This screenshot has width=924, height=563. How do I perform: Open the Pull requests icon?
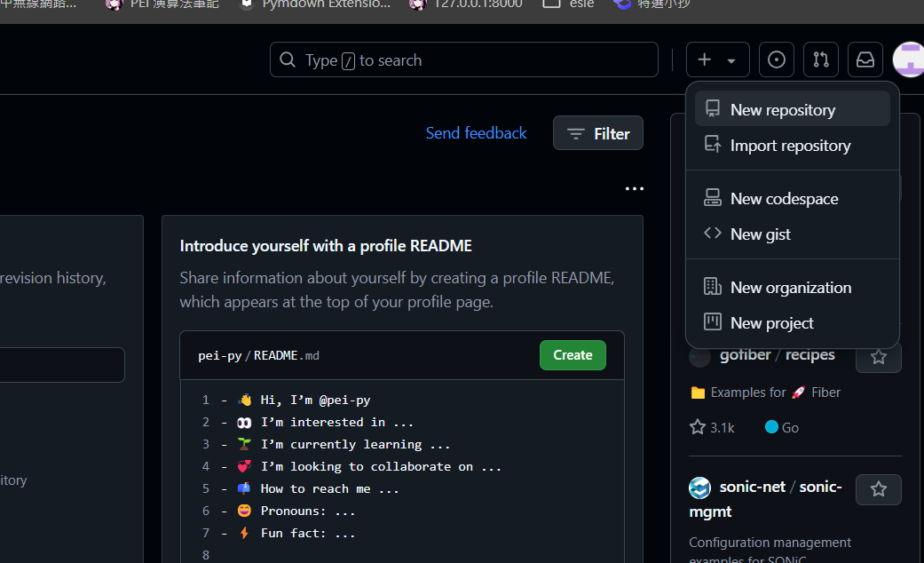point(821,59)
